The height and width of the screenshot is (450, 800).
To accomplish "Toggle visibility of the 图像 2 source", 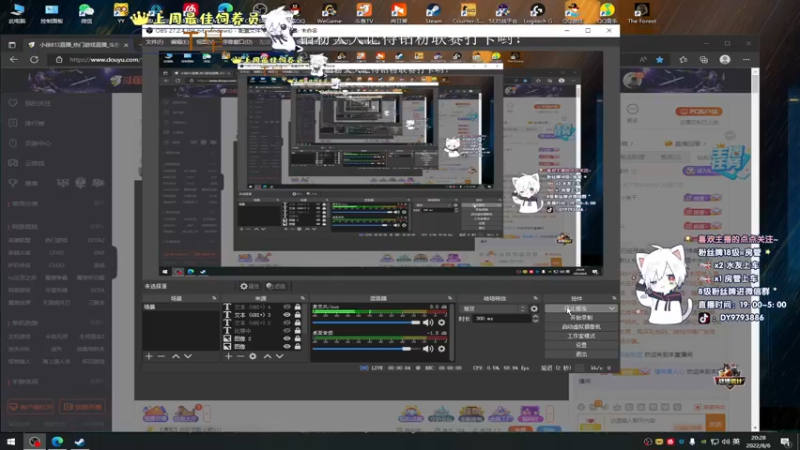I will point(287,338).
